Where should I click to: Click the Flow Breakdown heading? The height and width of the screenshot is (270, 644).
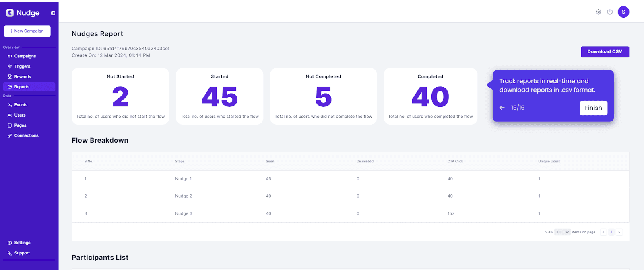click(x=100, y=140)
